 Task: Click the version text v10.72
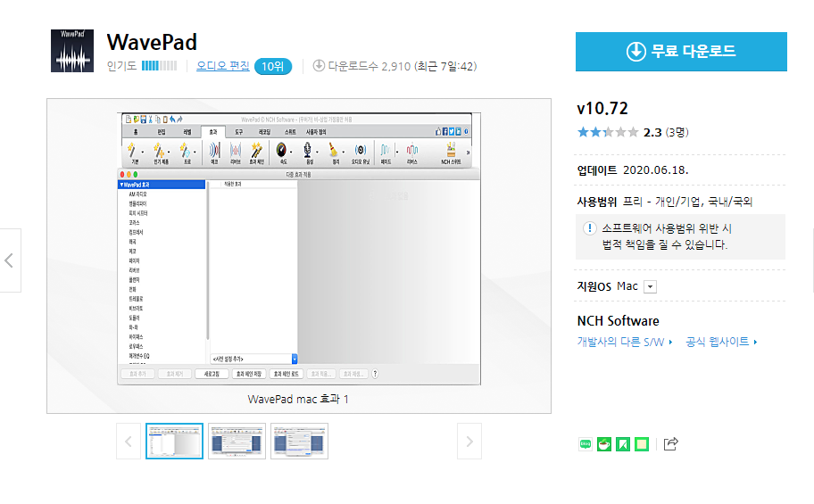coord(602,109)
